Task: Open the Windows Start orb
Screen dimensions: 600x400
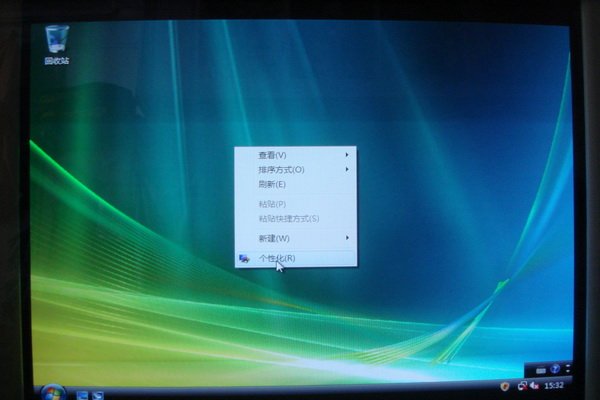Action: pyautogui.click(x=53, y=393)
